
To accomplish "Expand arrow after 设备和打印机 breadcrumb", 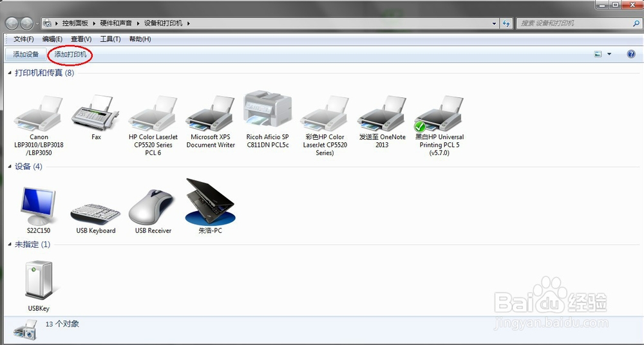I will click(x=189, y=23).
